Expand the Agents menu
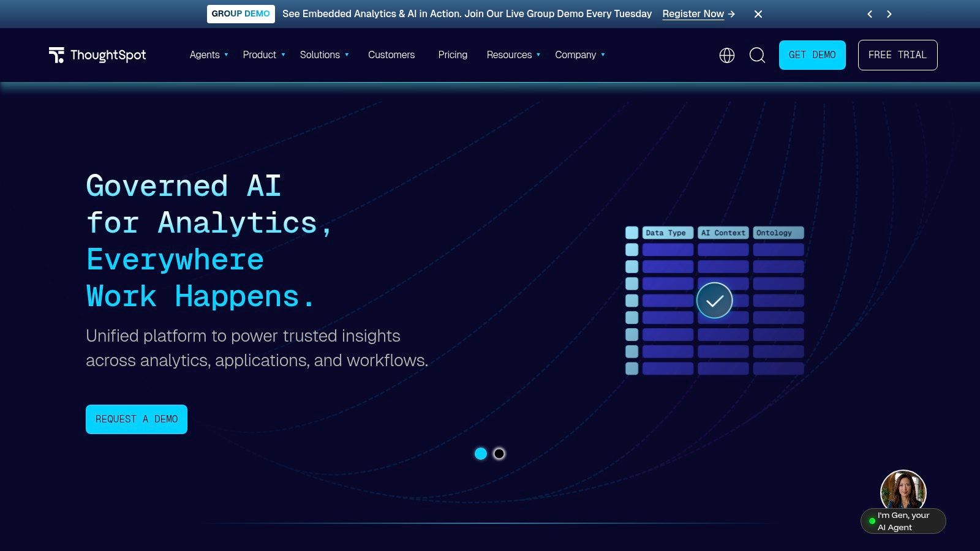This screenshot has width=980, height=551. [x=209, y=55]
